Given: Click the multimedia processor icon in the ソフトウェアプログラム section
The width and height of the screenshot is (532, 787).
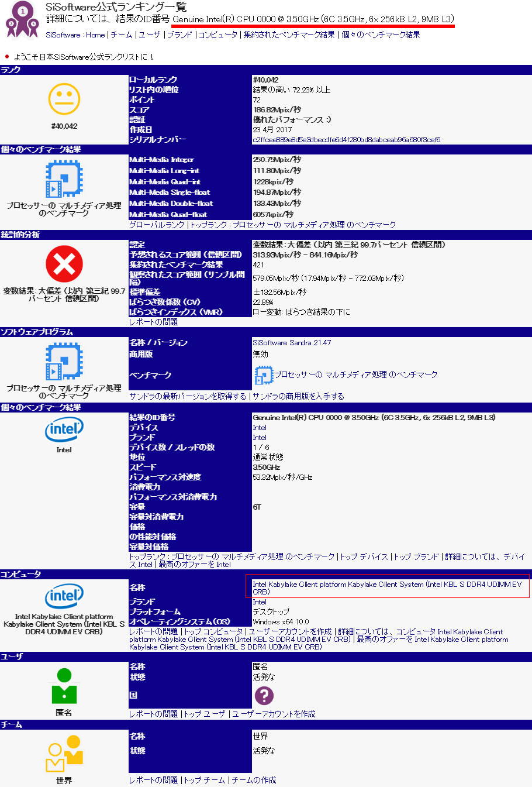Looking at the screenshot, I should coord(64,362).
